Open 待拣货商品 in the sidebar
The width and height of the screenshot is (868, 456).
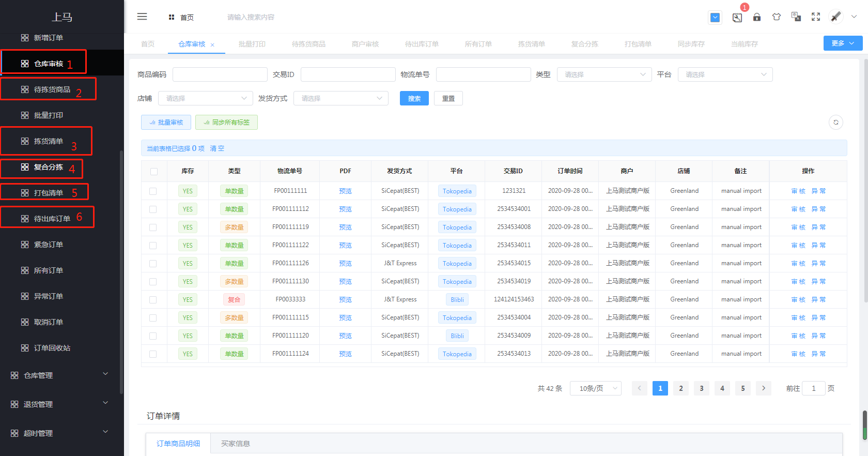(x=52, y=89)
